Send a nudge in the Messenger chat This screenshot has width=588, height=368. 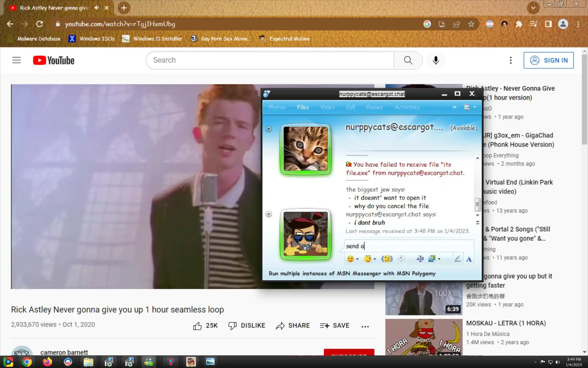click(387, 259)
